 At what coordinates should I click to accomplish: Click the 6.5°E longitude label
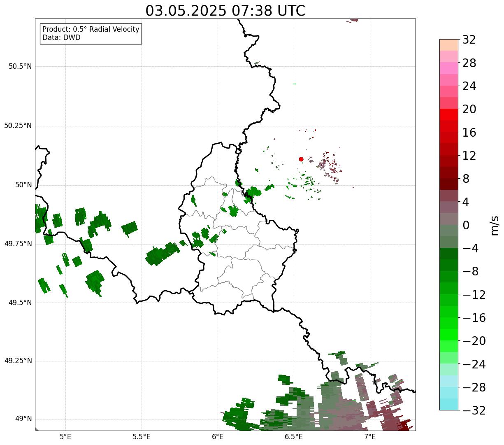click(x=294, y=437)
